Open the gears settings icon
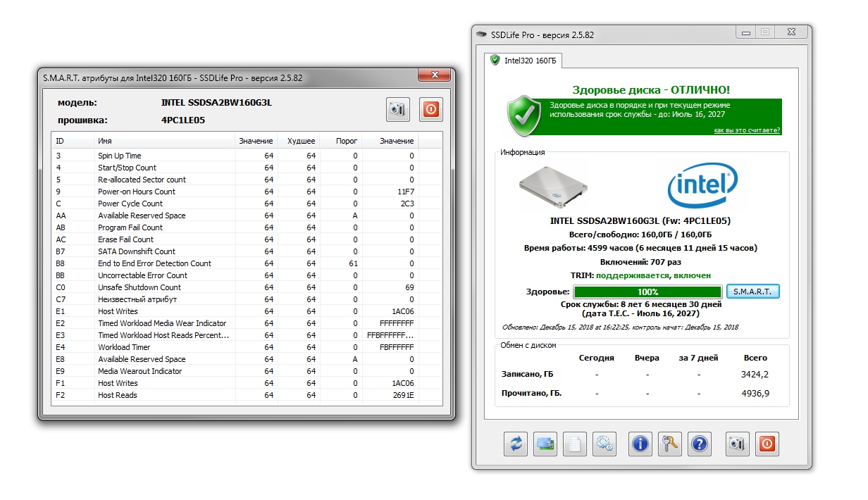 click(604, 444)
